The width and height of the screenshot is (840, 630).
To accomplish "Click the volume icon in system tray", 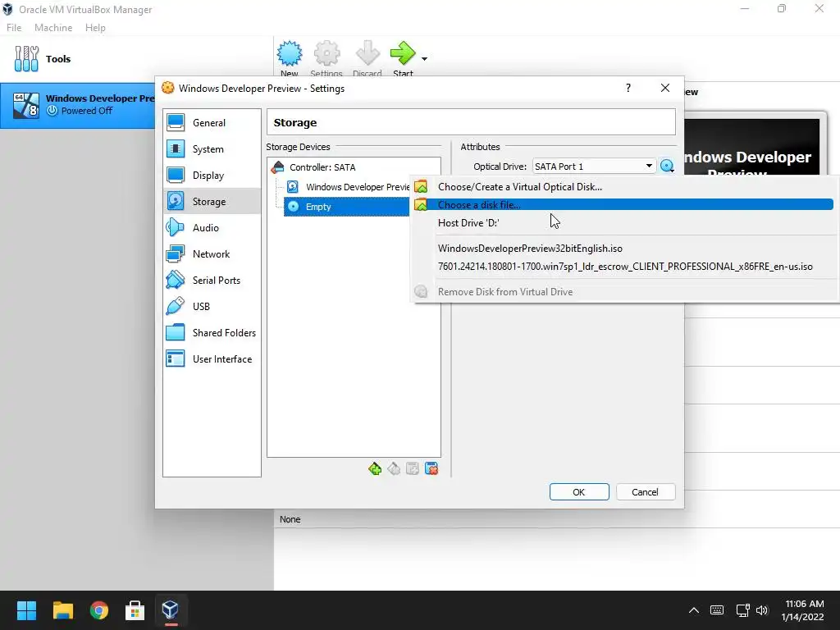I will click(x=762, y=610).
